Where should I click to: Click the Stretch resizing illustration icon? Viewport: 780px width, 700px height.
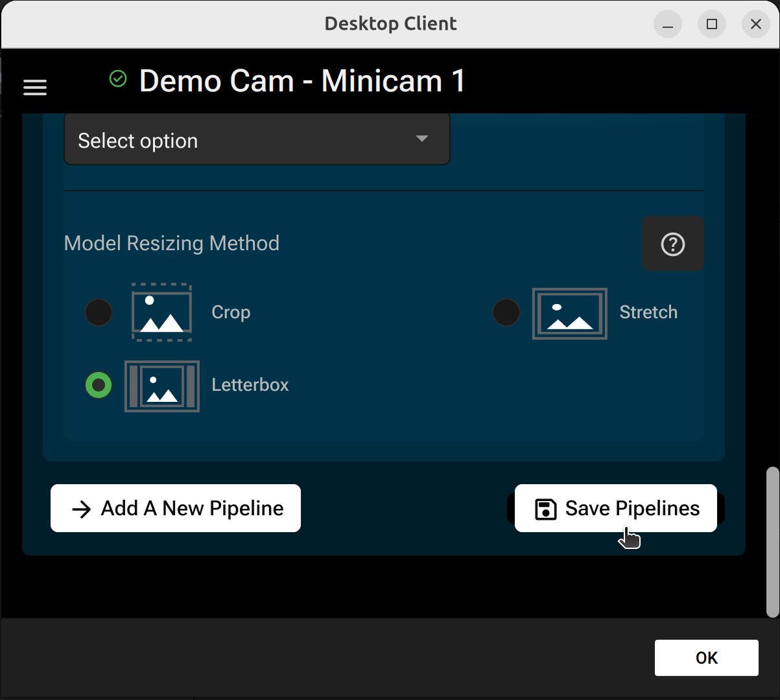click(x=569, y=314)
